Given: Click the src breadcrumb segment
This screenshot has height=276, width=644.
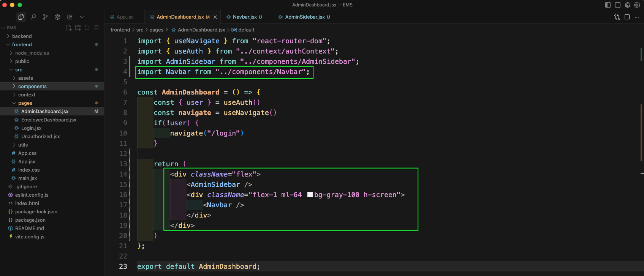Looking at the screenshot, I should 140,30.
